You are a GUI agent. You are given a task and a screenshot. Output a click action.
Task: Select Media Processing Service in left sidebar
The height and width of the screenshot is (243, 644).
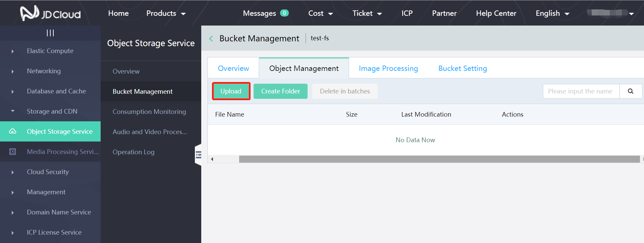pyautogui.click(x=50, y=152)
